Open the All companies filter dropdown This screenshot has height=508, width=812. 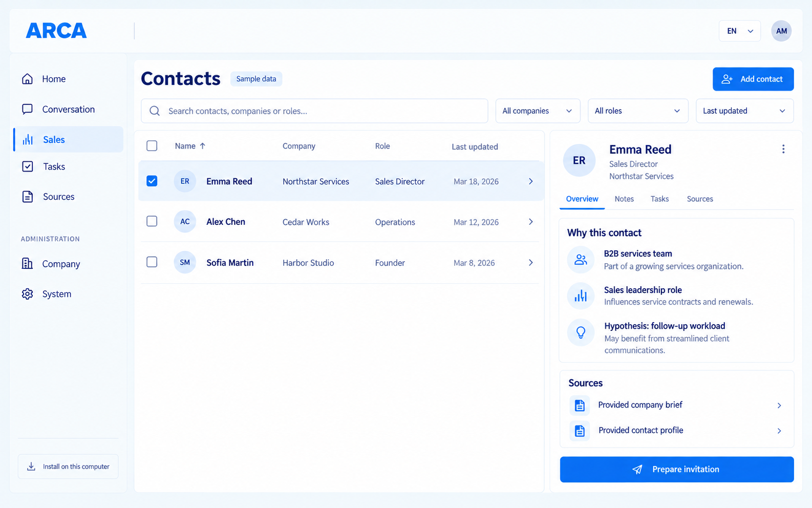coord(538,111)
